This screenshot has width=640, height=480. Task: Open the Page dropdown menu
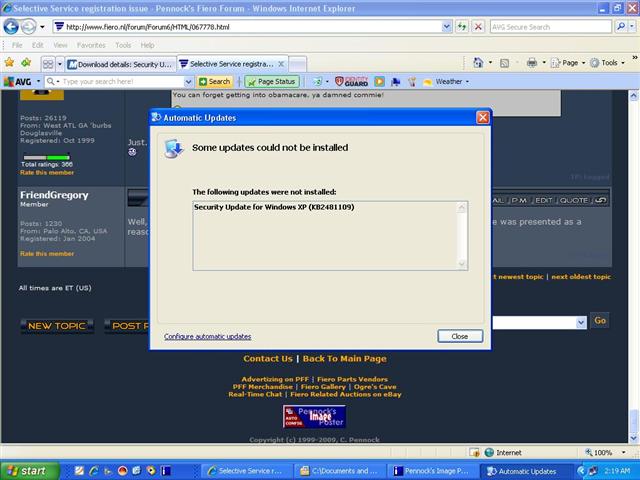(x=568, y=62)
